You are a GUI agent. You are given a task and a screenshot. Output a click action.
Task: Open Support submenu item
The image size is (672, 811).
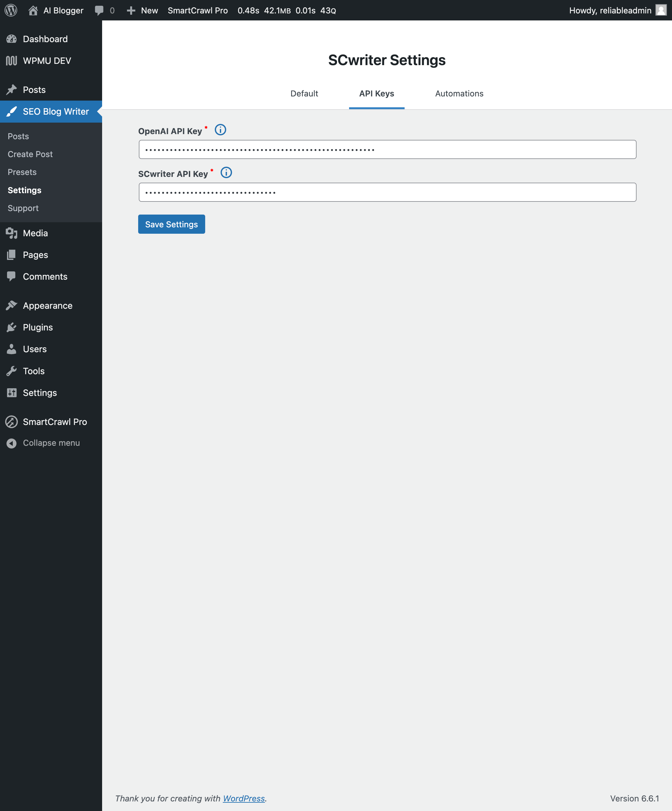pos(23,208)
